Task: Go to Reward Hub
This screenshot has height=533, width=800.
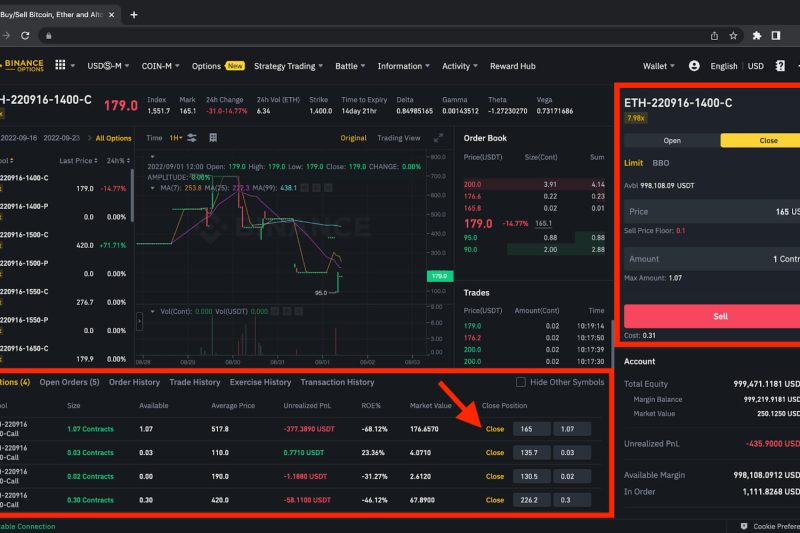Action: [x=513, y=66]
